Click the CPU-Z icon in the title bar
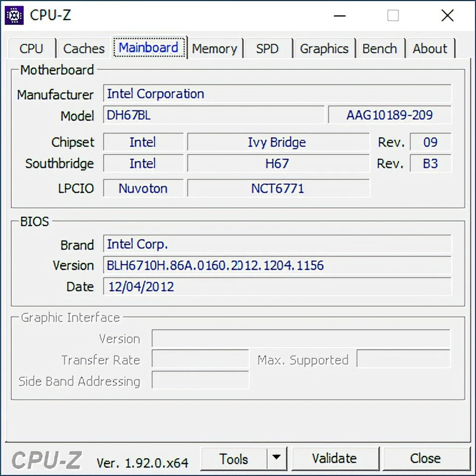This screenshot has height=476, width=476. coord(14,15)
